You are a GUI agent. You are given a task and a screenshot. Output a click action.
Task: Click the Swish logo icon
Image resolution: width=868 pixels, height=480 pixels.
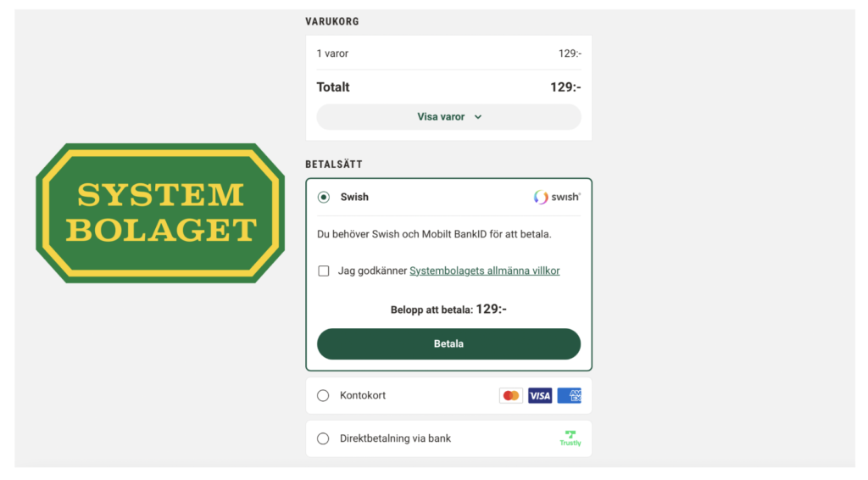click(x=557, y=197)
